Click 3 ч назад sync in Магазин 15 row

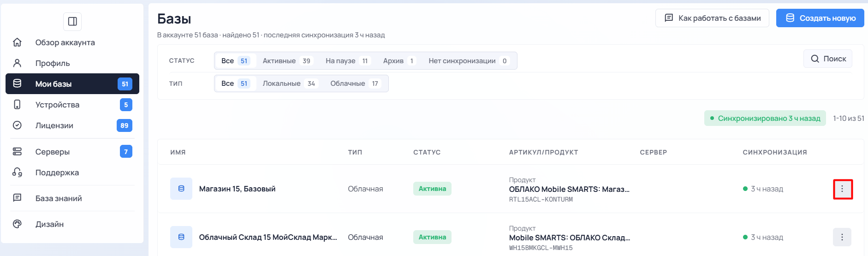[x=763, y=189]
